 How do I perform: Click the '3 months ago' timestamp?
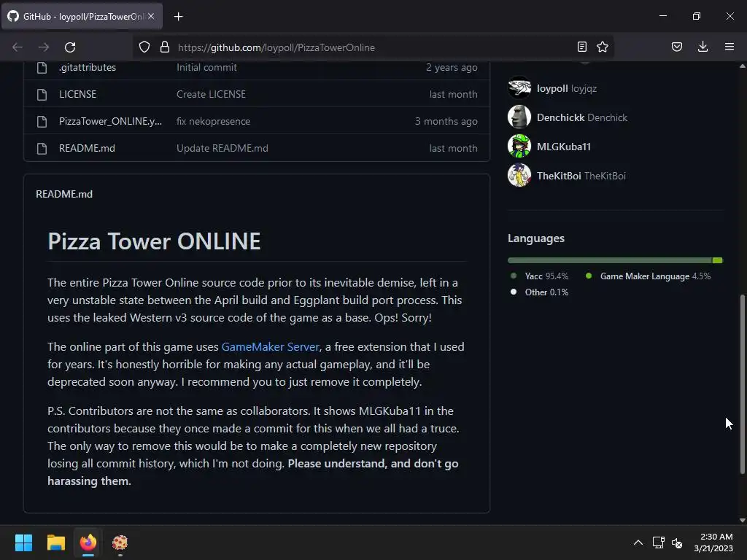[x=446, y=122]
